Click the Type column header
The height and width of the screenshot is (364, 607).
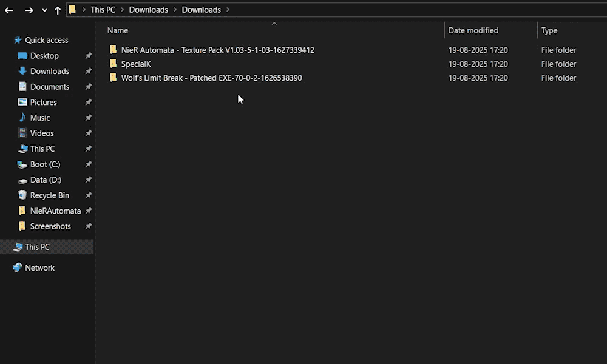tap(549, 30)
